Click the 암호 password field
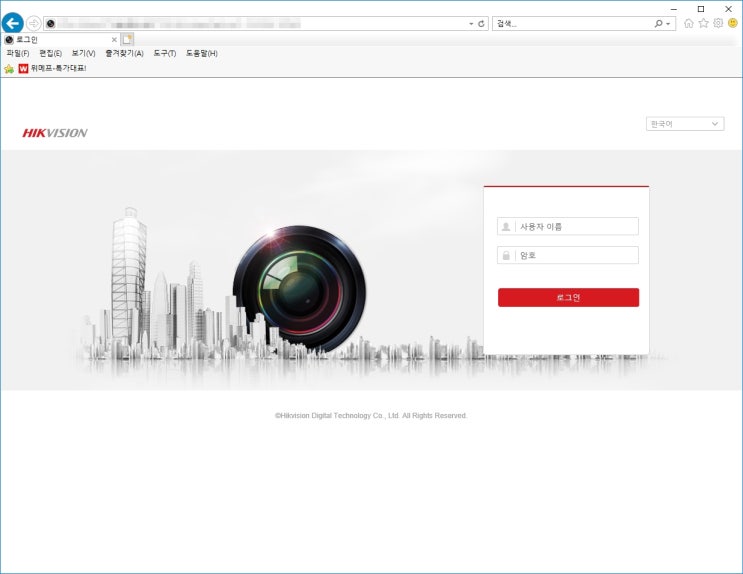The width and height of the screenshot is (743, 574). tap(568, 255)
